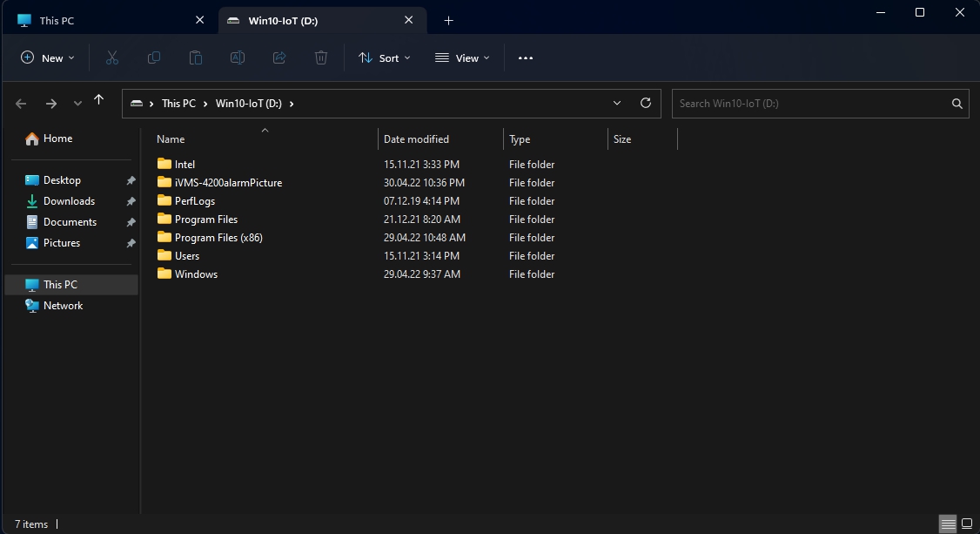
Task: Expand chevron after Win10-IoT (D:) in path
Action: 292,104
